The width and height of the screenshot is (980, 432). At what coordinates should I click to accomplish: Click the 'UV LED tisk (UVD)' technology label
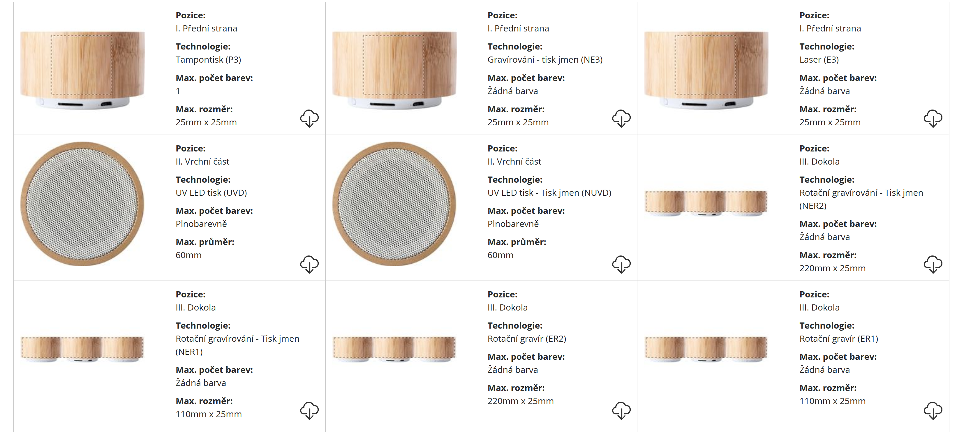pos(211,193)
